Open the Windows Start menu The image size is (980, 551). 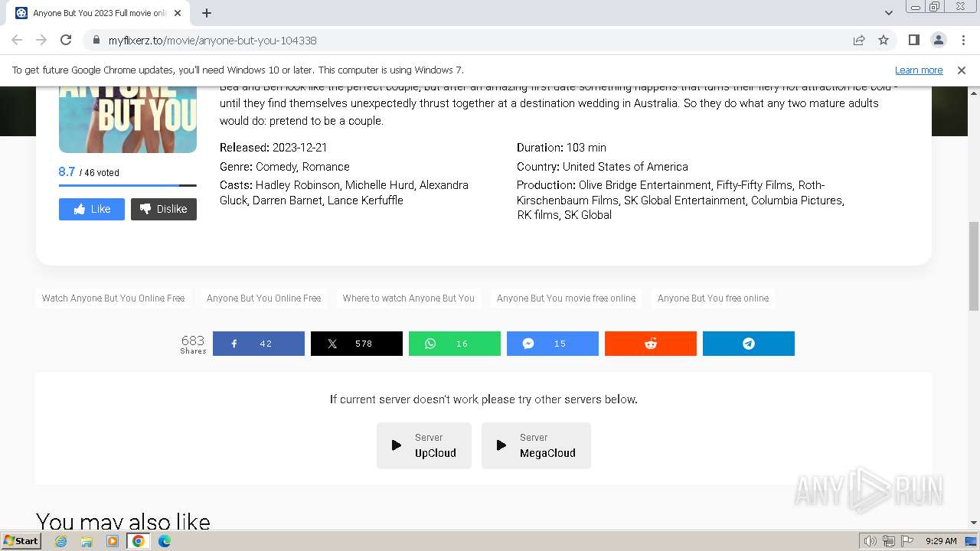[x=21, y=540]
